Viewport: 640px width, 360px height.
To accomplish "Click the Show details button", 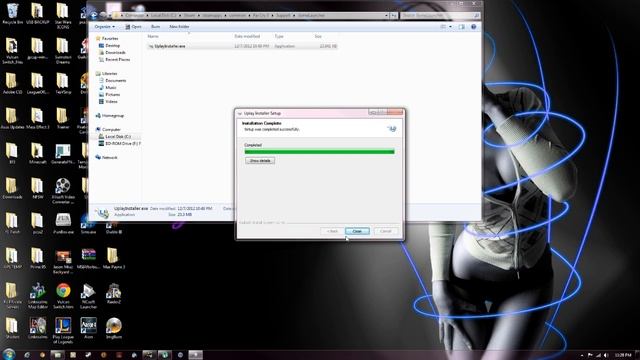I will coord(260,161).
